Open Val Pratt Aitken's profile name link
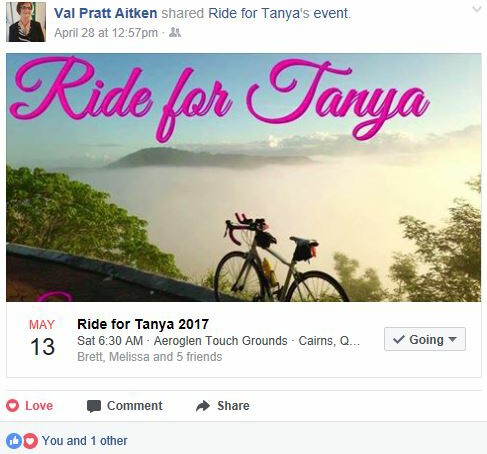Screen dimensions: 487x454 click(x=106, y=13)
